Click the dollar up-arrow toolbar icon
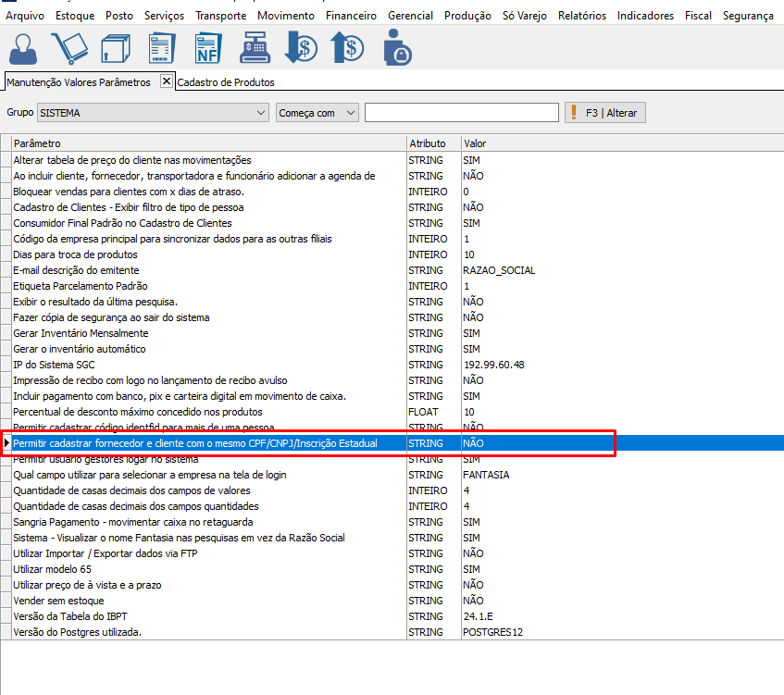 (348, 48)
